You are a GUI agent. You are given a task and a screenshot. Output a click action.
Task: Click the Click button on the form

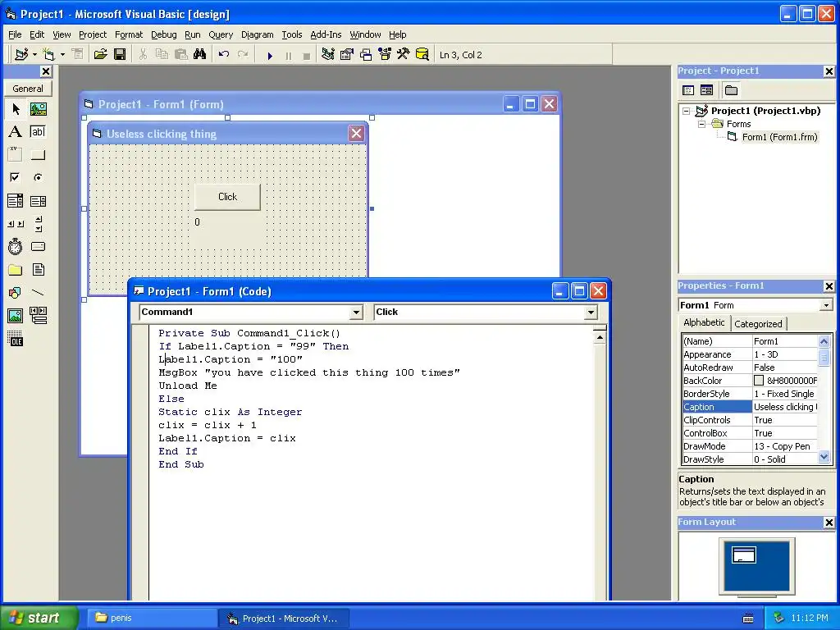pos(228,197)
